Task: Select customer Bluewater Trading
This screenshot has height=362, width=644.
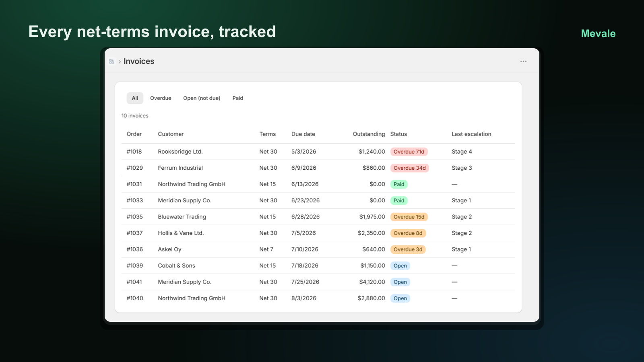Action: 182,217
